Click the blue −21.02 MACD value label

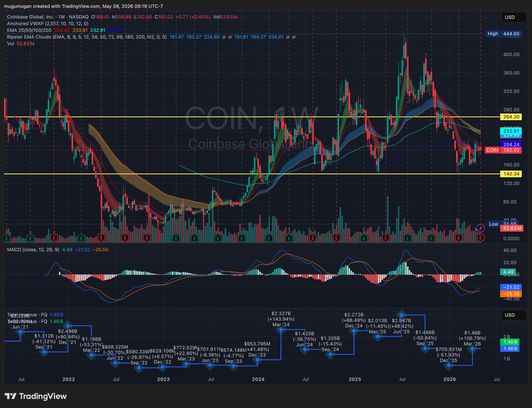(511, 287)
